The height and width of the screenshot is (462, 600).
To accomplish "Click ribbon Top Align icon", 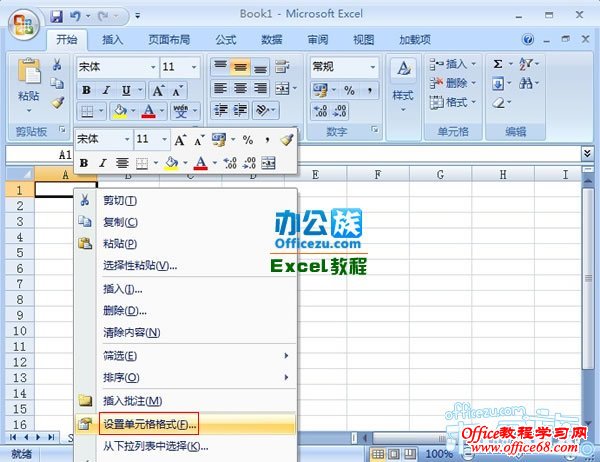I will (220, 66).
